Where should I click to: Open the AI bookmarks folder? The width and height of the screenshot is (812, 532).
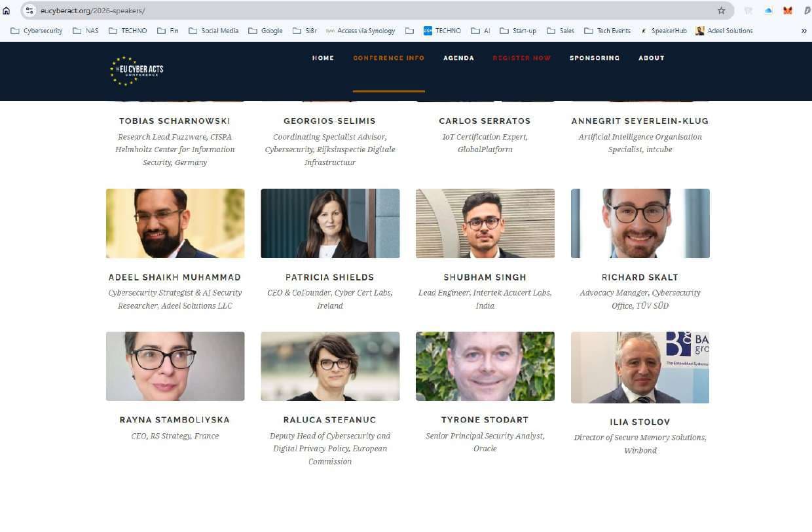pyautogui.click(x=480, y=30)
